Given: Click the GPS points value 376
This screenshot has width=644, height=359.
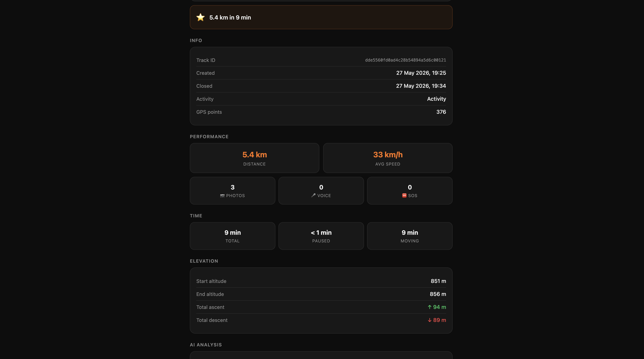Looking at the screenshot, I should pyautogui.click(x=441, y=112).
